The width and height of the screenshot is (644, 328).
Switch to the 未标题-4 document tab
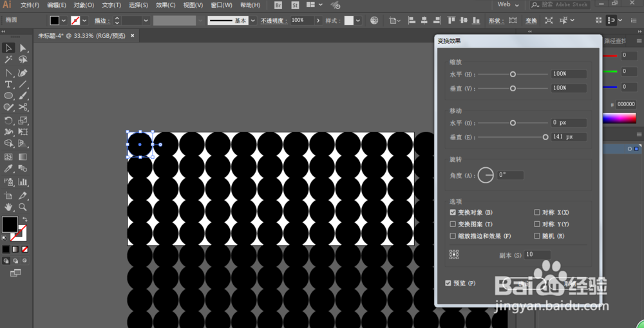82,36
